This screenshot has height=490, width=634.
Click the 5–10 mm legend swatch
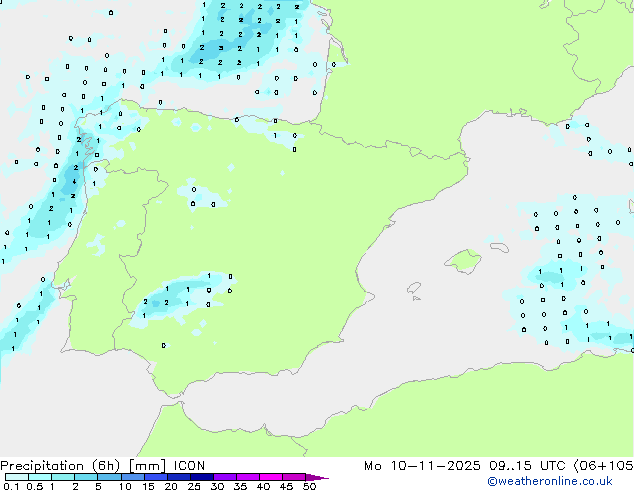(109, 477)
